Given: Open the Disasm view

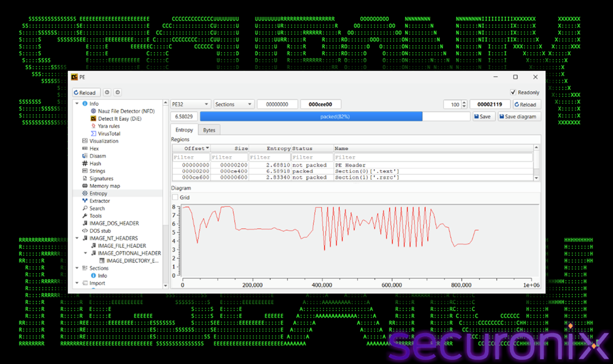Looking at the screenshot, I should 97,156.
